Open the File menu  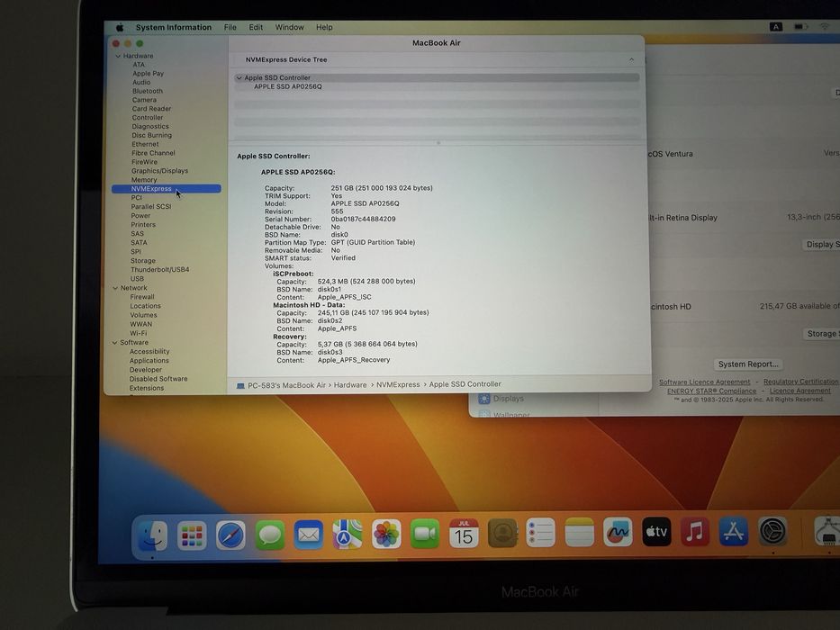pyautogui.click(x=230, y=27)
